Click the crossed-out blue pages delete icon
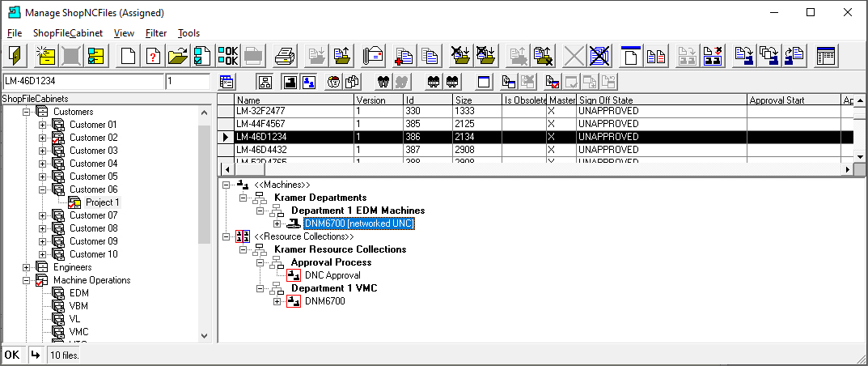 [598, 55]
